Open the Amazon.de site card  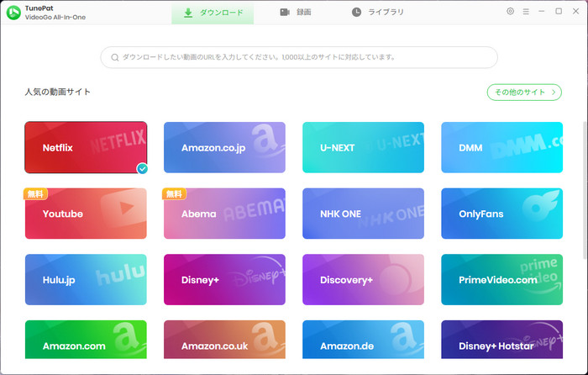point(364,340)
